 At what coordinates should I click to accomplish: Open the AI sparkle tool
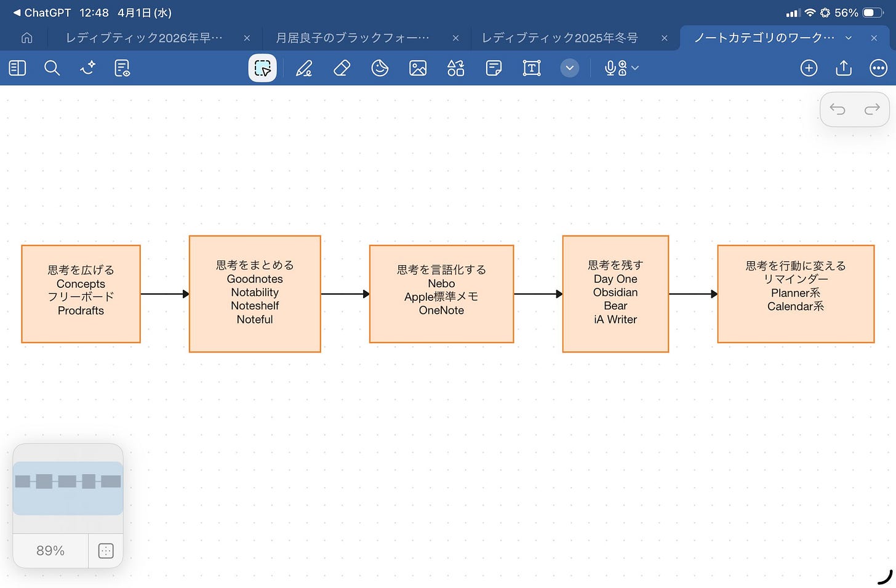(x=88, y=68)
